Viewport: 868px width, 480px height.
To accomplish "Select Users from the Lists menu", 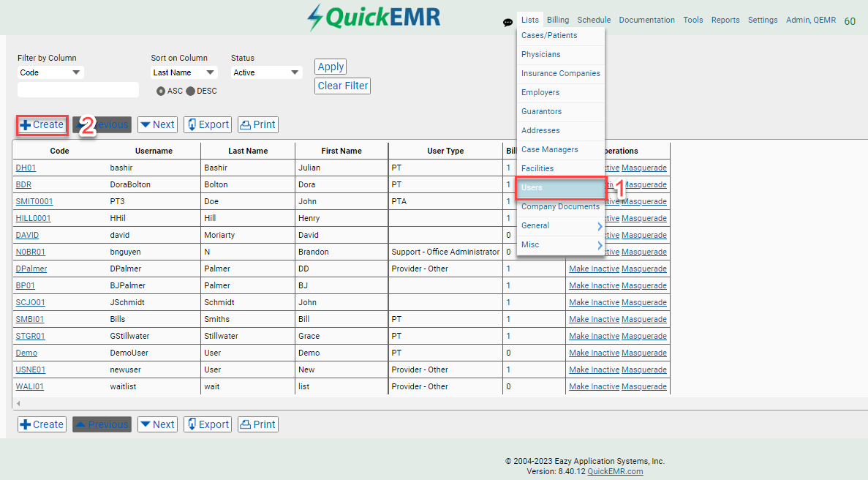I will pos(560,187).
